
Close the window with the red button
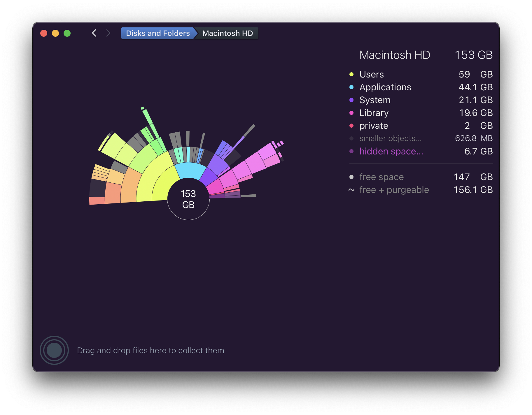(44, 33)
